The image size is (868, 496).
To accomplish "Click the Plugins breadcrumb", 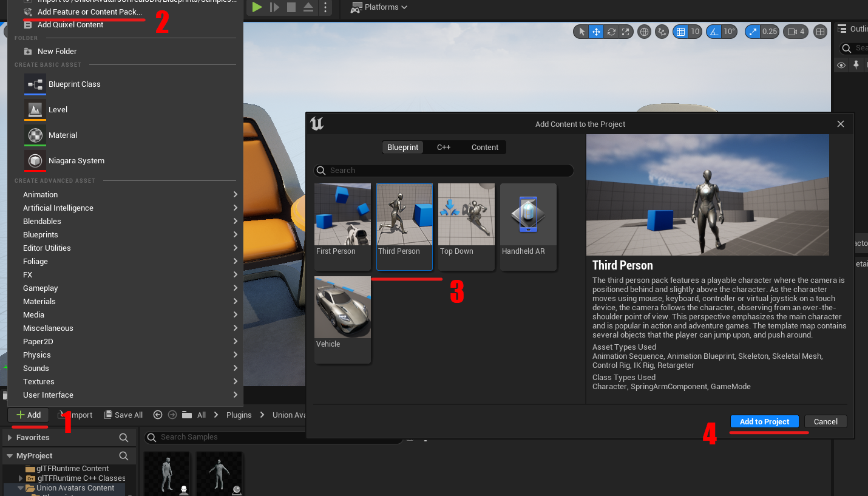I will (239, 415).
